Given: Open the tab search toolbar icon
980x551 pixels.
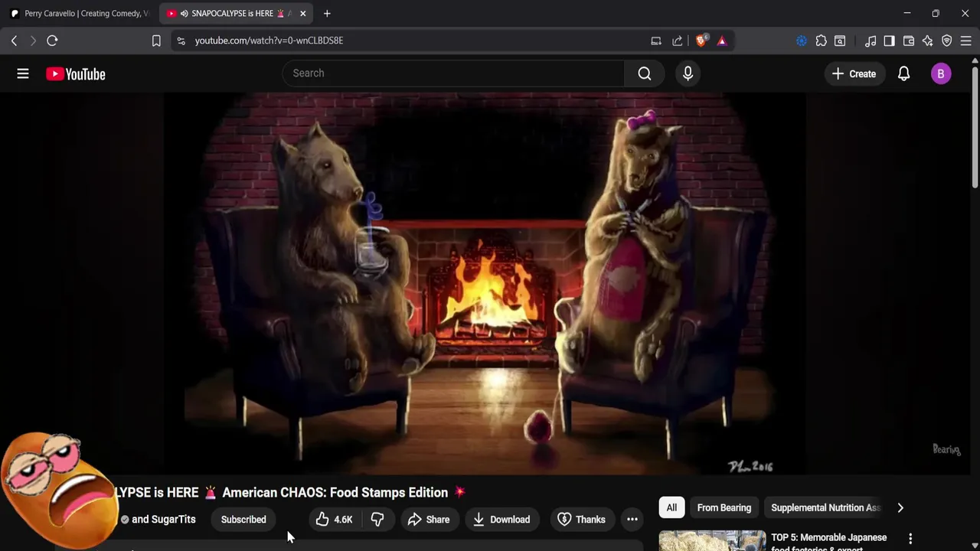Looking at the screenshot, I should pos(840,41).
